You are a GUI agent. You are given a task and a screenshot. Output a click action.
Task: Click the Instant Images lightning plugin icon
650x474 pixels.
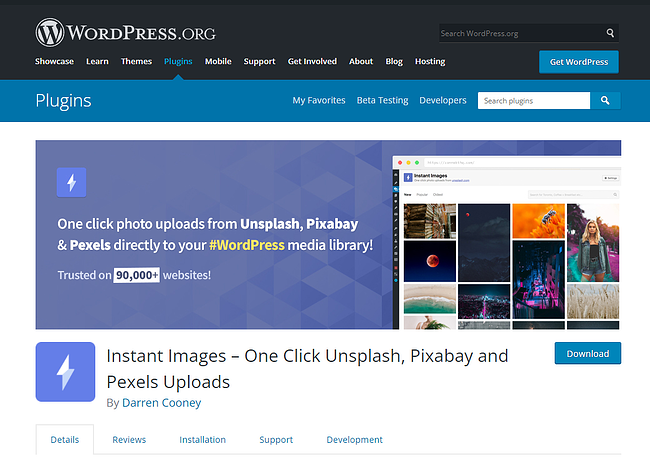tap(65, 372)
